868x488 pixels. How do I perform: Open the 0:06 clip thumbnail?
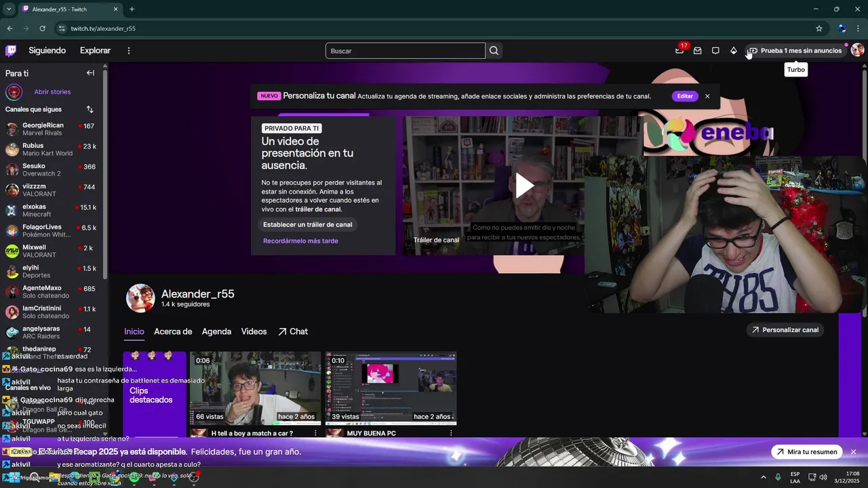[255, 388]
